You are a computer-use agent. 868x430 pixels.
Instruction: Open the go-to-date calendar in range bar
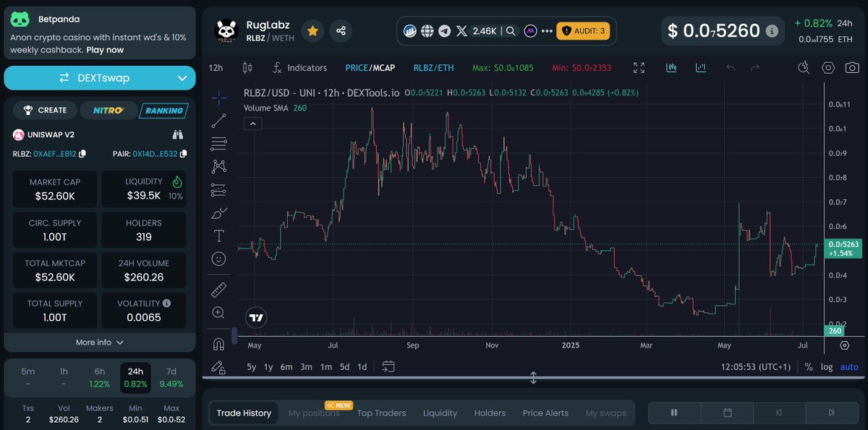pyautogui.click(x=388, y=366)
